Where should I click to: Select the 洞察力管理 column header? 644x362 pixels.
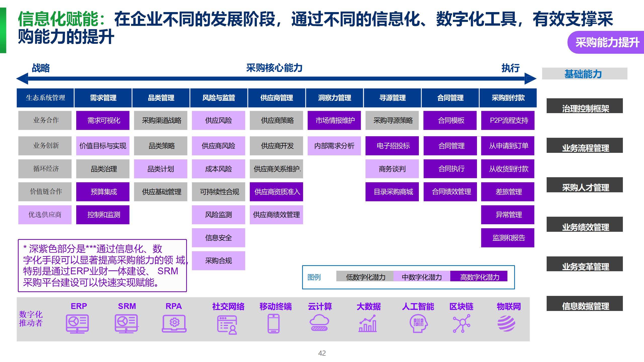tap(334, 98)
